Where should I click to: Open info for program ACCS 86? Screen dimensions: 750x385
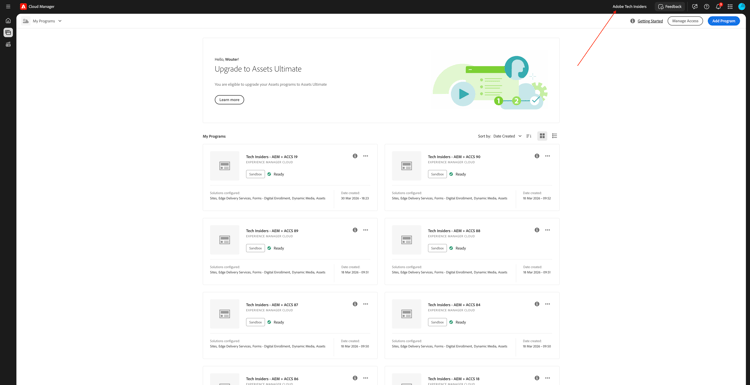[355, 378]
